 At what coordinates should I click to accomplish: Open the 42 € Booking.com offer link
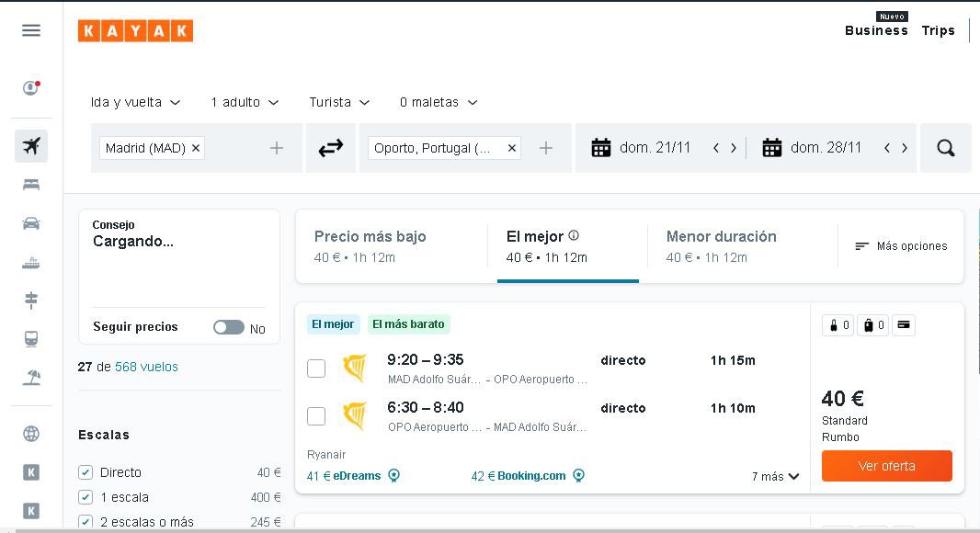pyautogui.click(x=518, y=476)
